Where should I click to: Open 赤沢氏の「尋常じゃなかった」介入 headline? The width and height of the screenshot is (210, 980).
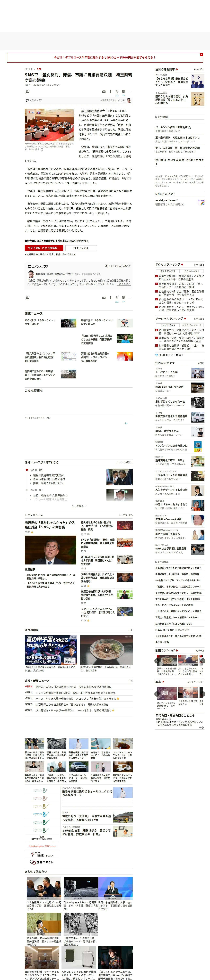point(50,525)
